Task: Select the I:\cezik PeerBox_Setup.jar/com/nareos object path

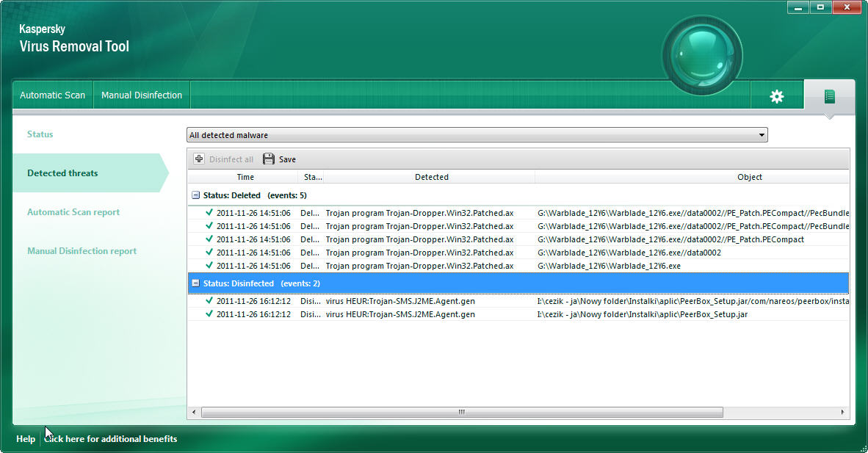Action: [693, 301]
